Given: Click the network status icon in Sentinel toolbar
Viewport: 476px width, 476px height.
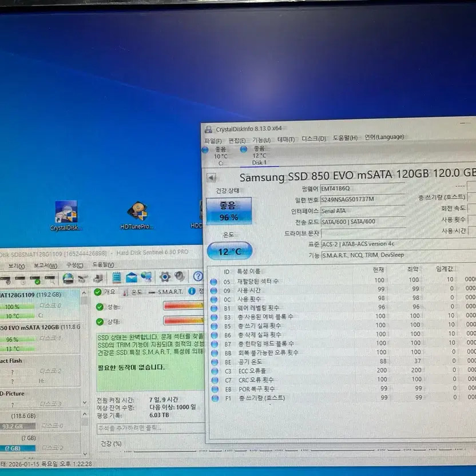Looking at the screenshot, I should [146, 277].
